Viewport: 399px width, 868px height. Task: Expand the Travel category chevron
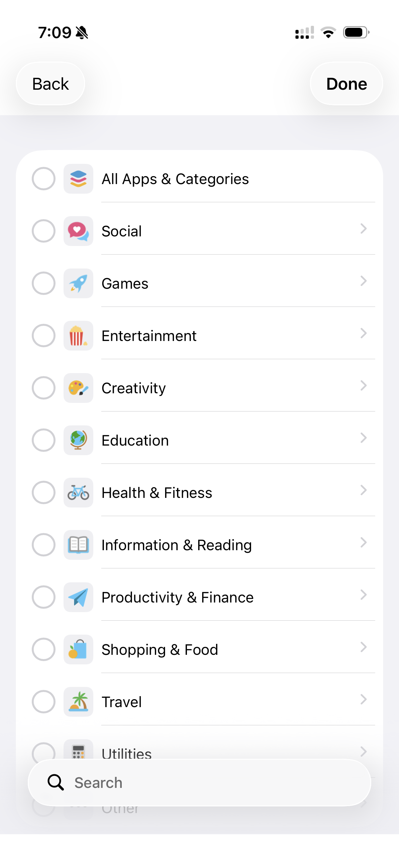pyautogui.click(x=363, y=699)
